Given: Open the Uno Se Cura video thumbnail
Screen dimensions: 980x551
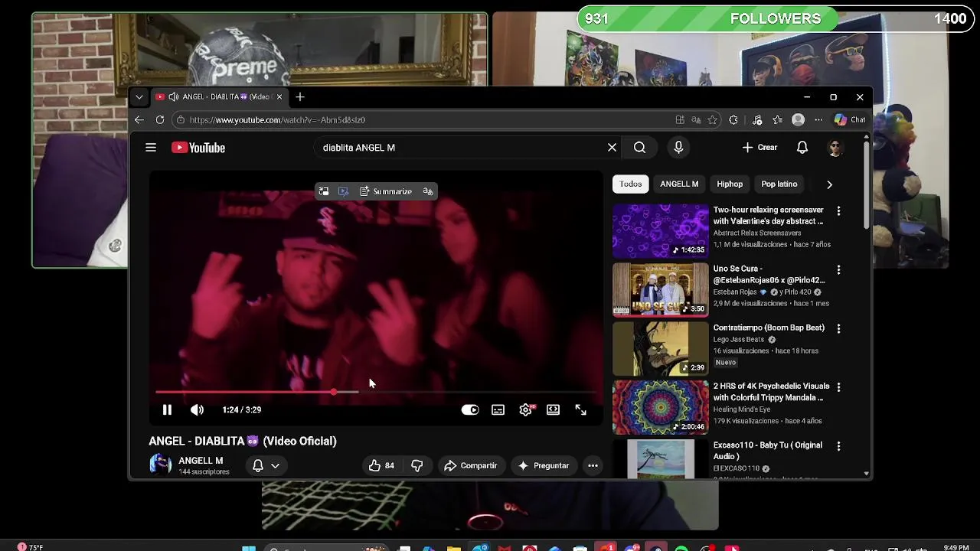Looking at the screenshot, I should (x=661, y=289).
